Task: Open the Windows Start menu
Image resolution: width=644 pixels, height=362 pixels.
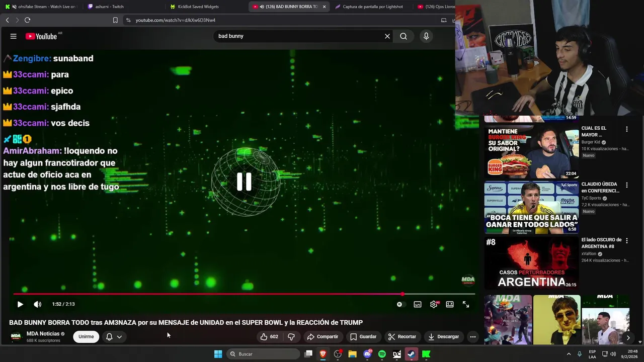Action: tap(218, 354)
